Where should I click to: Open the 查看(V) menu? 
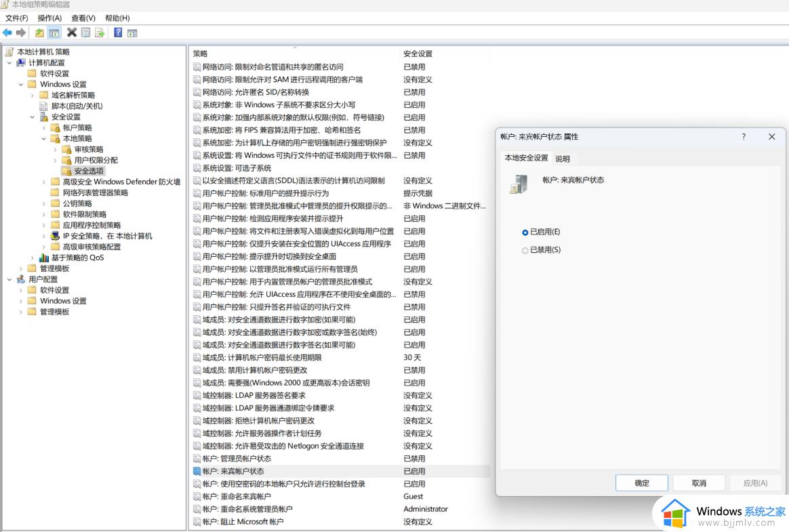click(83, 18)
